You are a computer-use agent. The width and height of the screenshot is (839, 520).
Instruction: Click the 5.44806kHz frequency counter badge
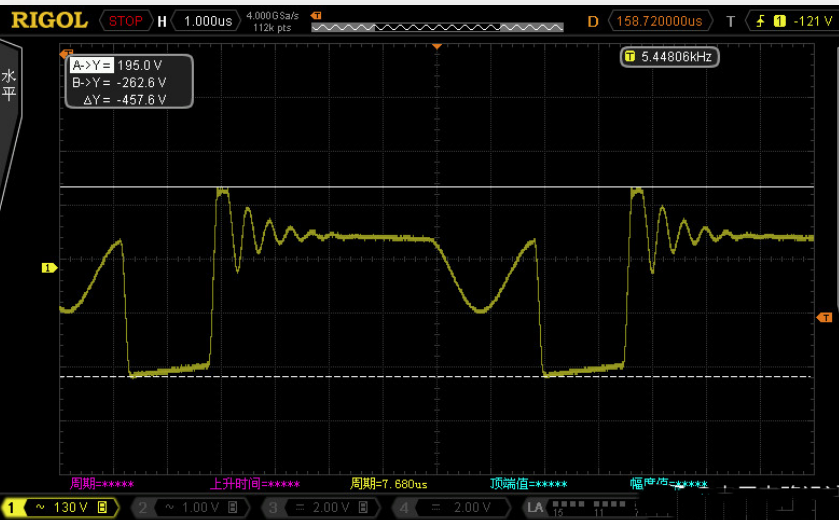[669, 57]
